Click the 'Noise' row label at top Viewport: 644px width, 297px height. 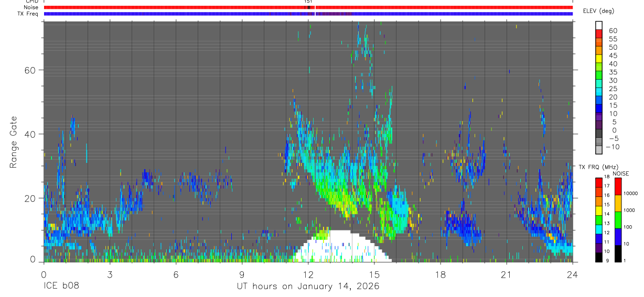point(31,7)
